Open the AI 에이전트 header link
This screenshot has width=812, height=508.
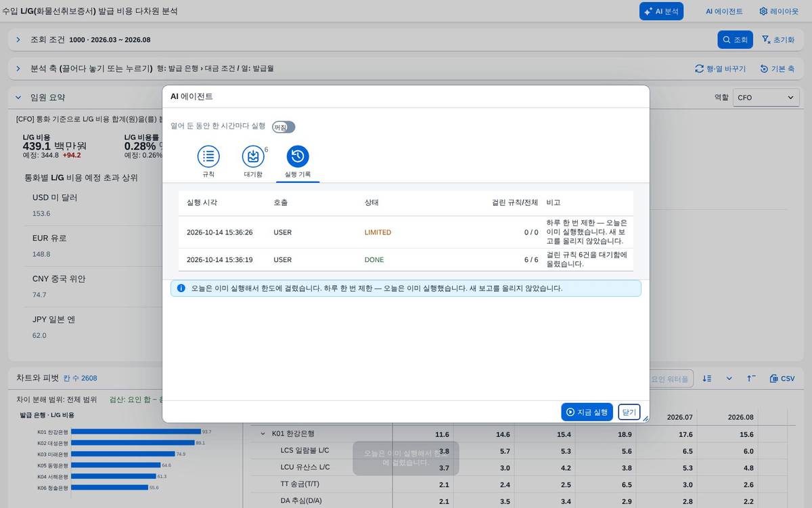pos(723,12)
